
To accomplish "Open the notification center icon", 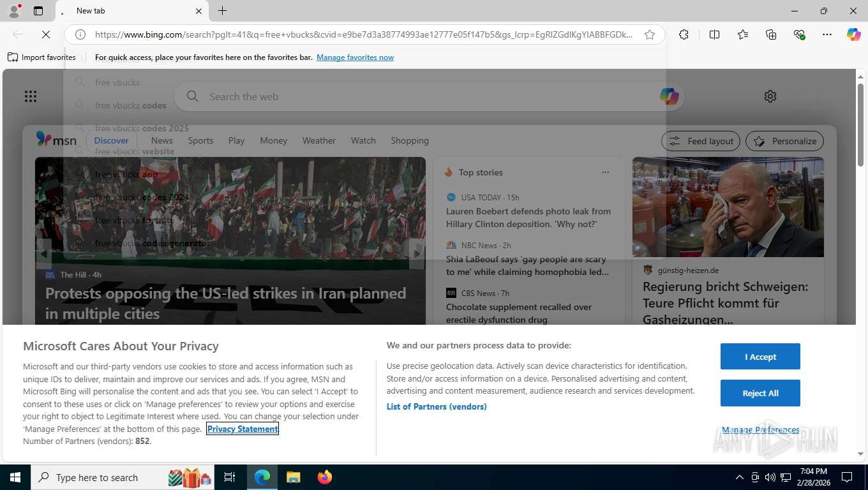I will [x=847, y=477].
